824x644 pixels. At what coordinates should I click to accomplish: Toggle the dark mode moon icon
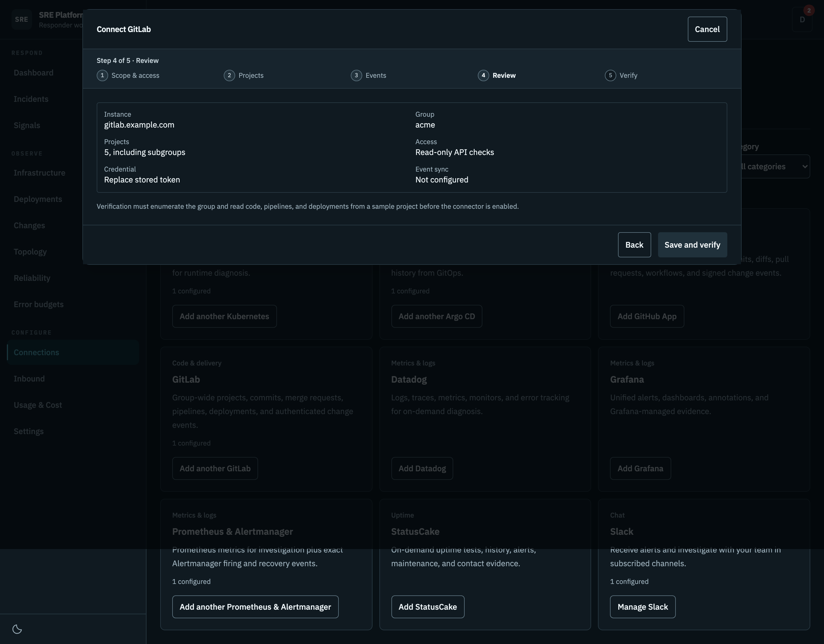(x=17, y=629)
